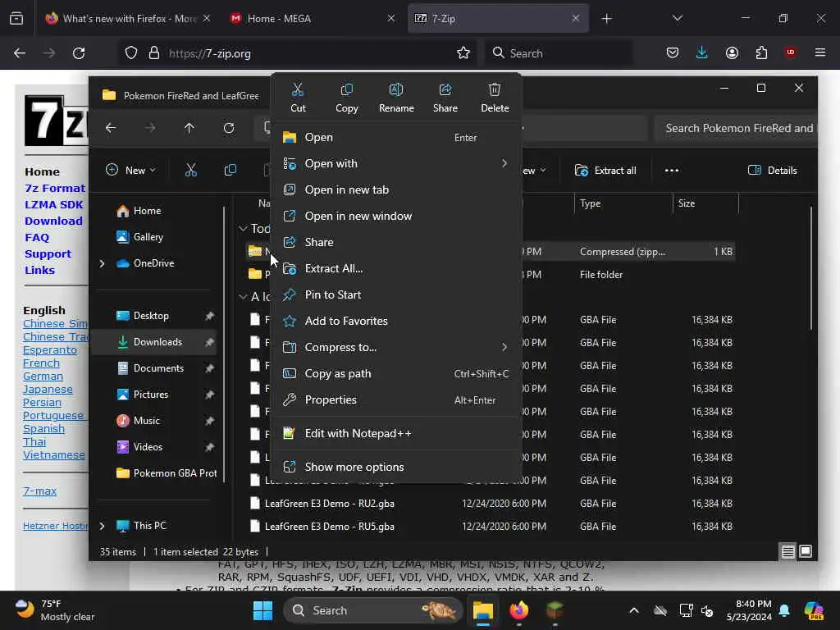
Task: Go up one folder level in Explorer
Action: [x=189, y=128]
